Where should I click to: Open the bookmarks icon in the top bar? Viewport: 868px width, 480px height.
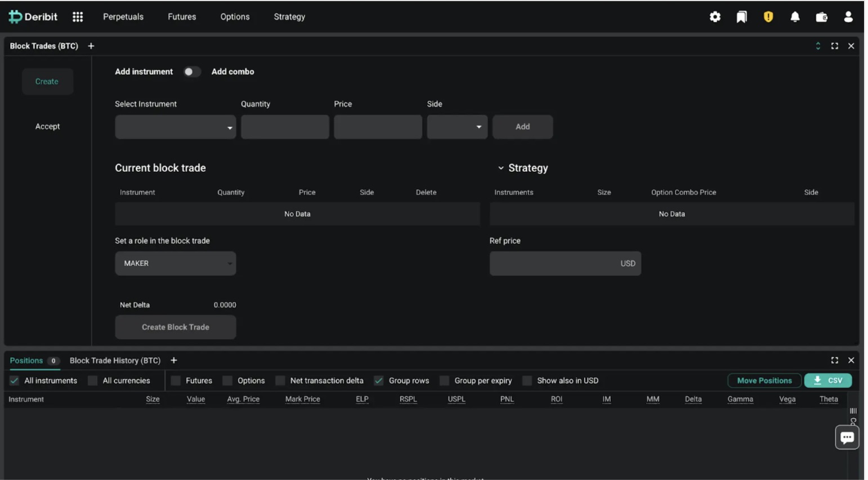(x=741, y=17)
